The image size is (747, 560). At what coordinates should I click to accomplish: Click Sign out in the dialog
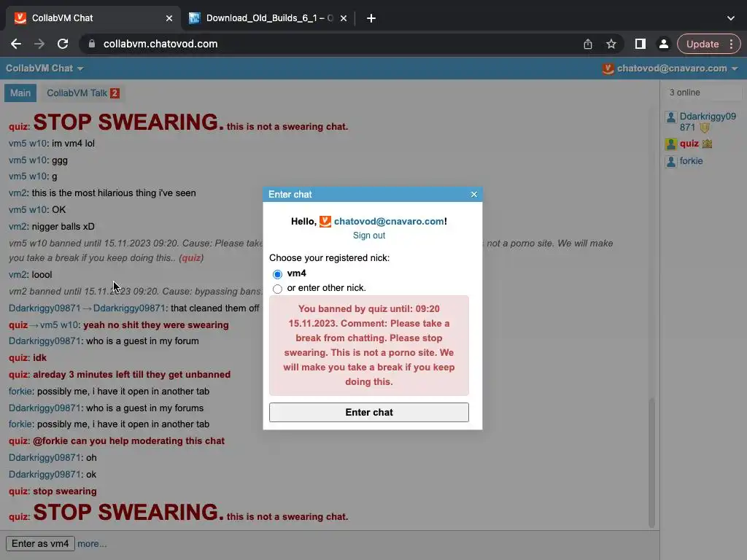point(368,236)
